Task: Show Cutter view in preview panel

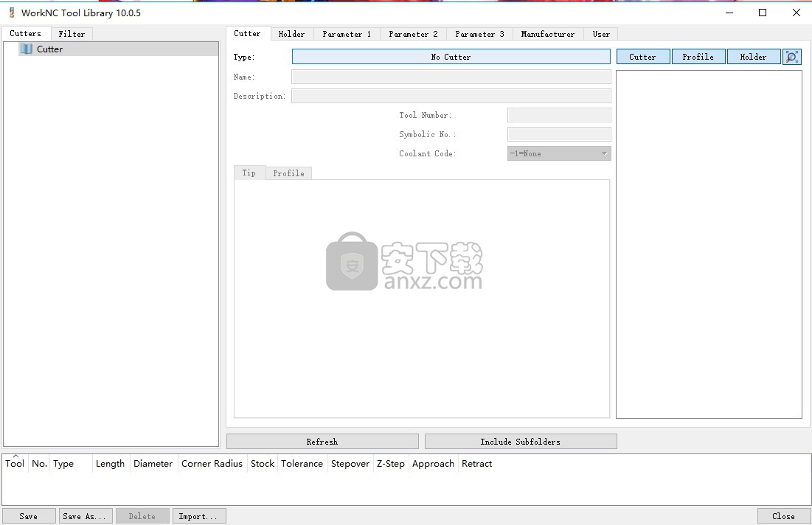Action: (x=642, y=57)
